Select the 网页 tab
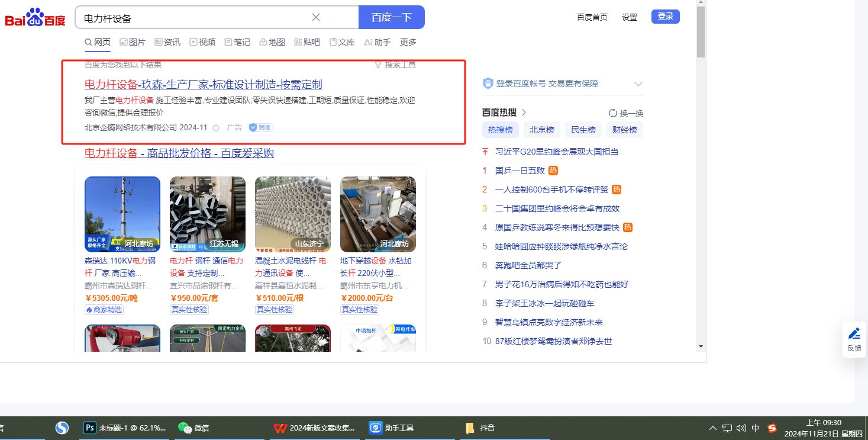Image resolution: width=868 pixels, height=440 pixels. tap(98, 42)
